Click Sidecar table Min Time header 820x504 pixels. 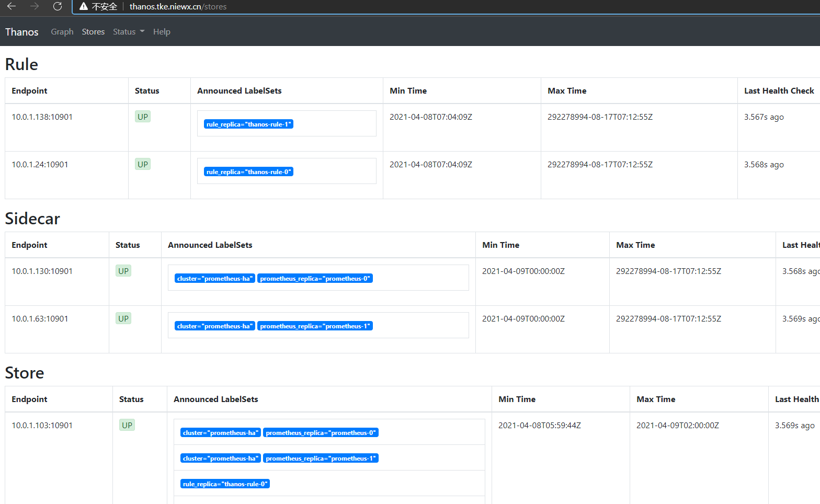point(501,245)
